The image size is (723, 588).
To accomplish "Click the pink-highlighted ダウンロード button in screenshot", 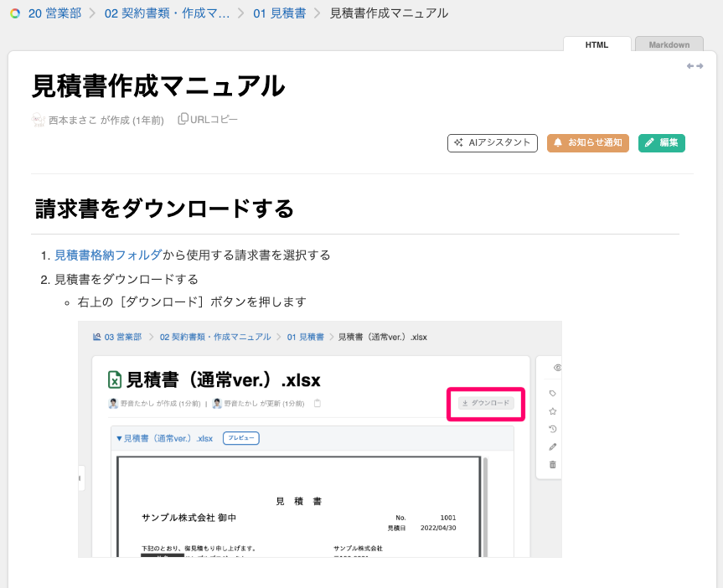I will (486, 404).
